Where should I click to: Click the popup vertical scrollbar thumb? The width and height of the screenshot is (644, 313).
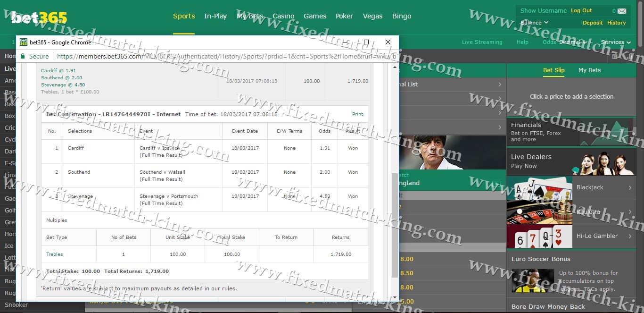coord(395,225)
